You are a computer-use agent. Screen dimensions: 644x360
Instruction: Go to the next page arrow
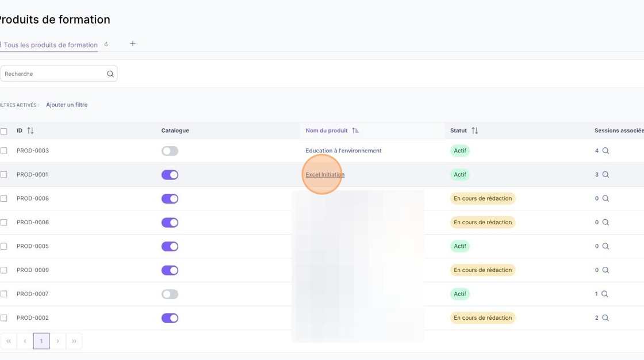57,341
